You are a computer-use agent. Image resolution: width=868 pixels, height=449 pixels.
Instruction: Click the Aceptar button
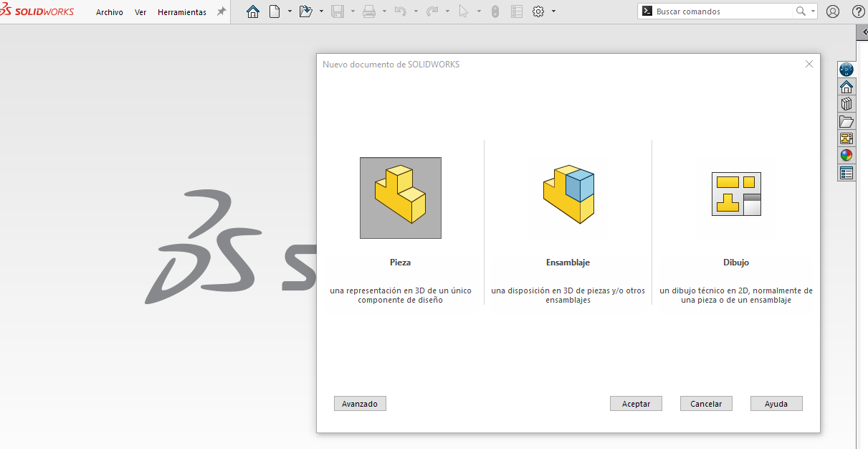click(x=636, y=404)
